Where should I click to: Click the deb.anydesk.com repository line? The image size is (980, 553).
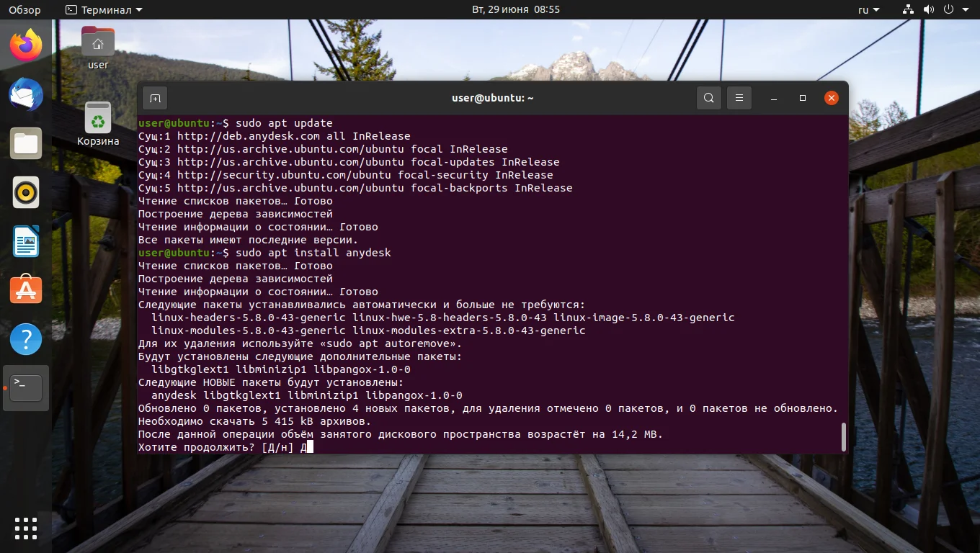coord(275,136)
